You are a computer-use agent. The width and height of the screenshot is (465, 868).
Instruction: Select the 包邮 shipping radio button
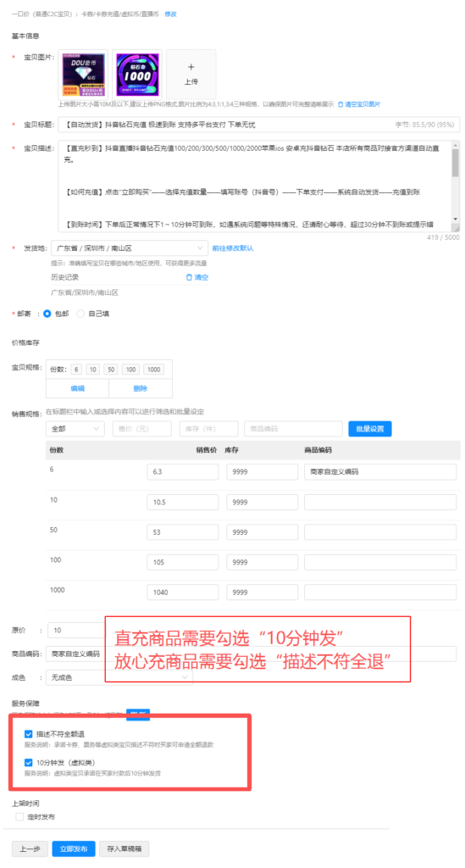coord(47,314)
